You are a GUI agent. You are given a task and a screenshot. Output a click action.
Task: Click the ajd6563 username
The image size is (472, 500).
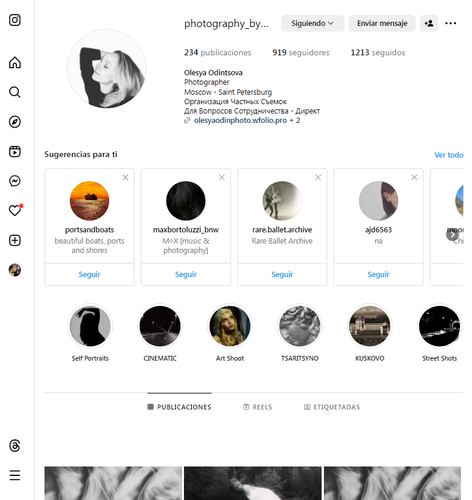coord(378,230)
